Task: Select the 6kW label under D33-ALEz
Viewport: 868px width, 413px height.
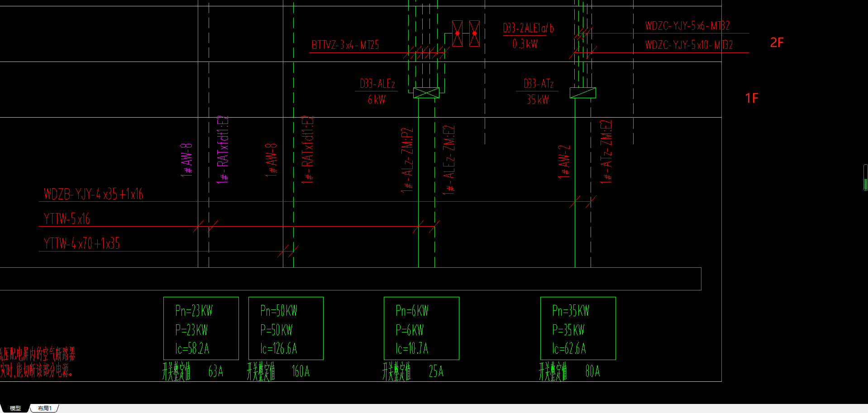Action: 377,100
